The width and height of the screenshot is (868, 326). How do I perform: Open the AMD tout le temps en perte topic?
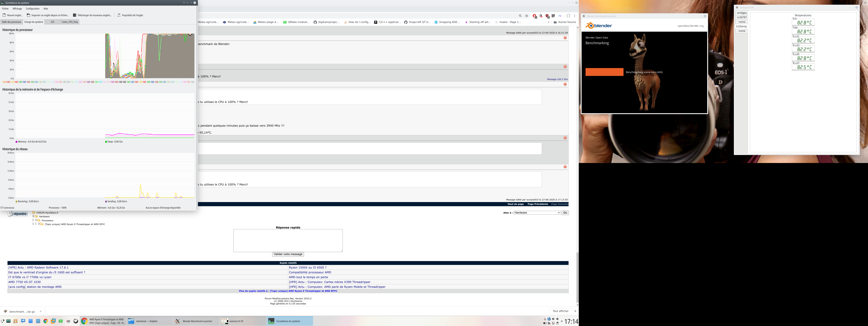pyautogui.click(x=308, y=277)
